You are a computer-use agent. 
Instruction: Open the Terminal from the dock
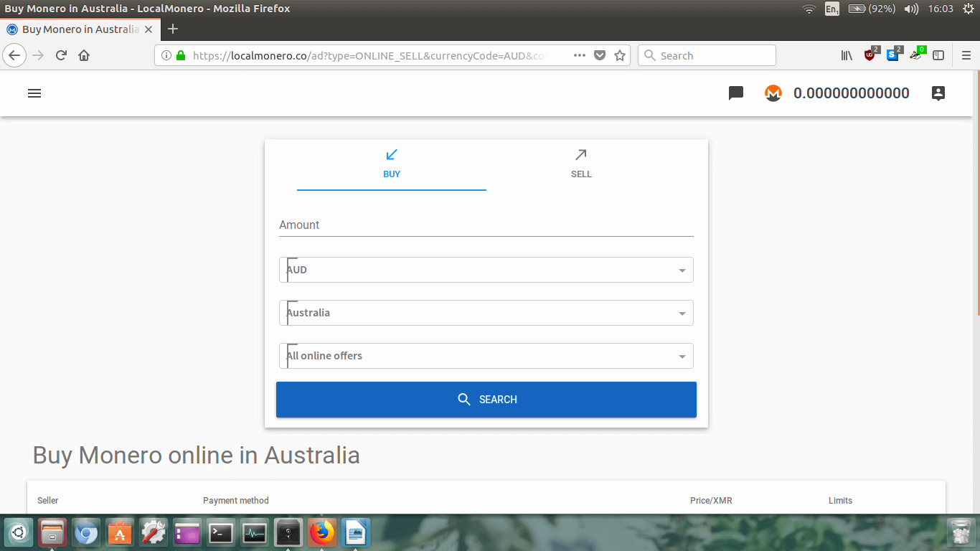221,533
